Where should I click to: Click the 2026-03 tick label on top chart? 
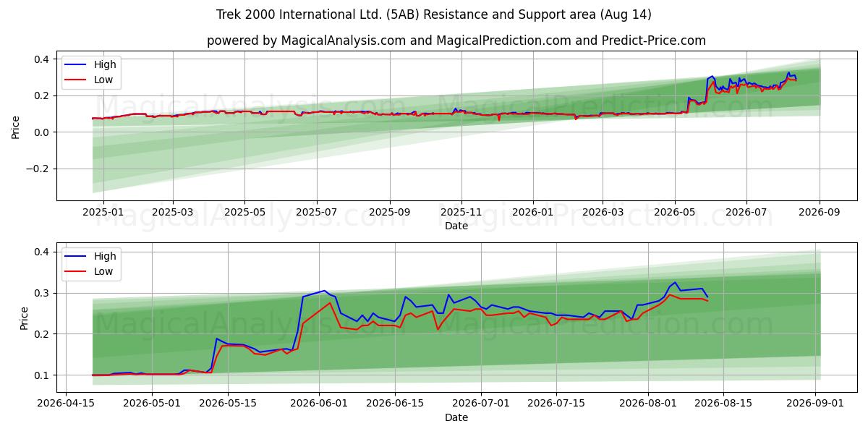(603, 212)
